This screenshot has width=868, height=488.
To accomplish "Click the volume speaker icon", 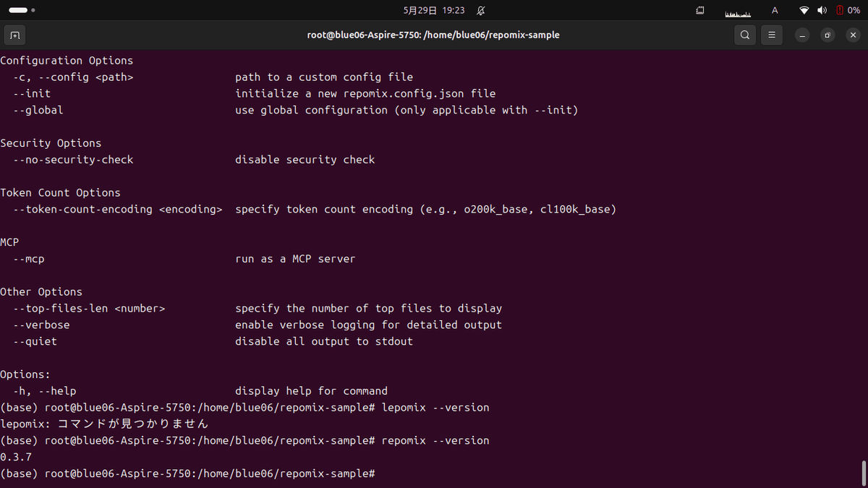I will coord(822,11).
